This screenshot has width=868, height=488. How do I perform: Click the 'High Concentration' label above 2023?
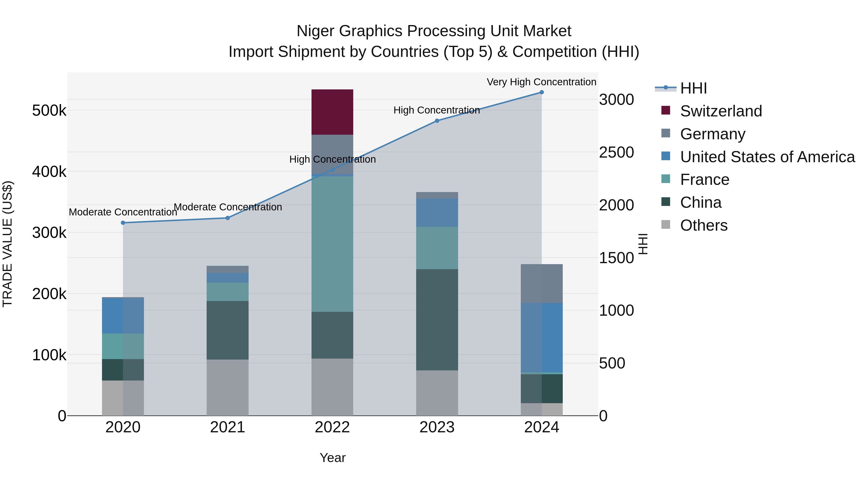point(437,110)
